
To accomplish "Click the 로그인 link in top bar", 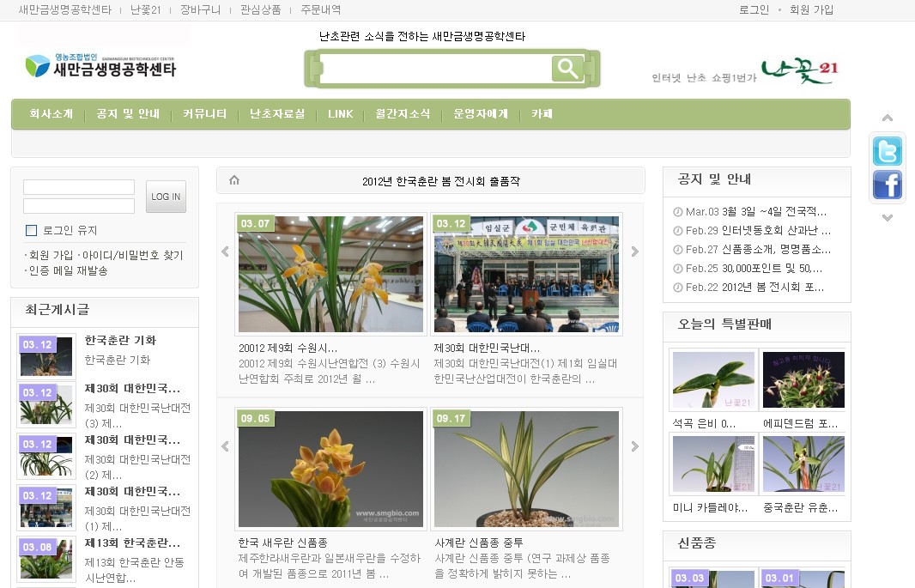I will click(x=754, y=10).
